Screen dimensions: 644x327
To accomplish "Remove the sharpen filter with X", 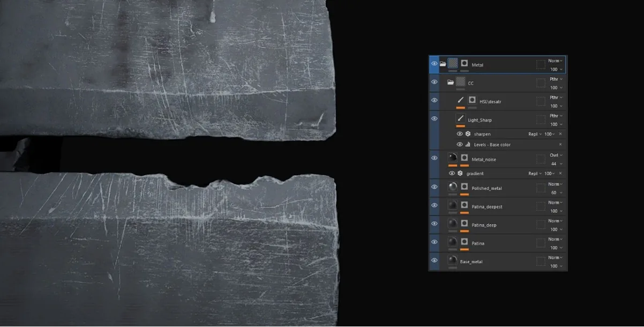I will click(x=560, y=134).
